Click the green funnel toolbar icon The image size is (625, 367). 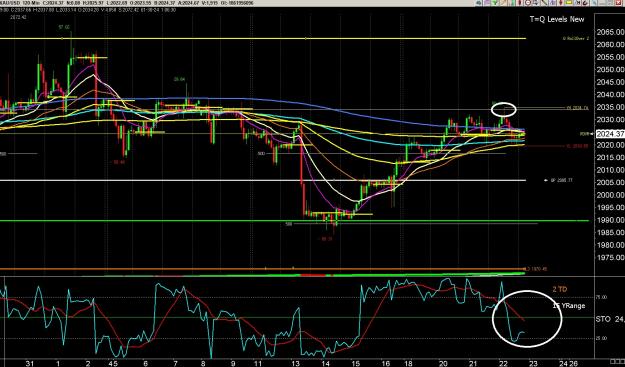[x=494, y=2]
